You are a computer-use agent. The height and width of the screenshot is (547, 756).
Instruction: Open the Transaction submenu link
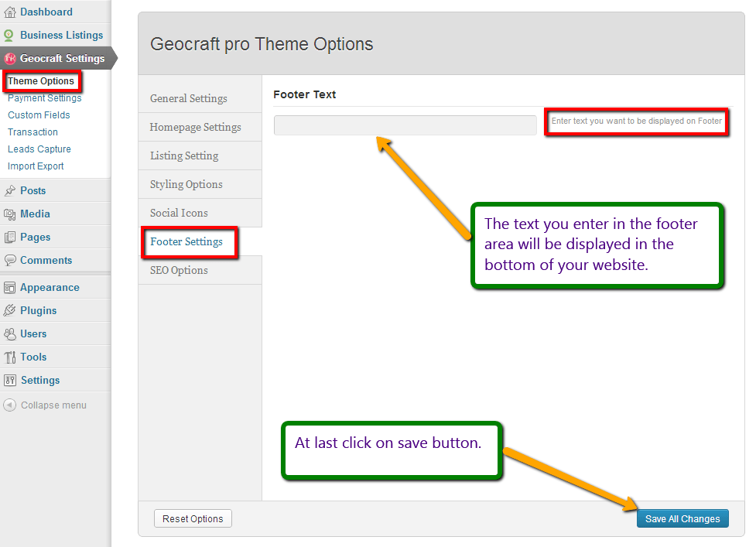pos(32,132)
